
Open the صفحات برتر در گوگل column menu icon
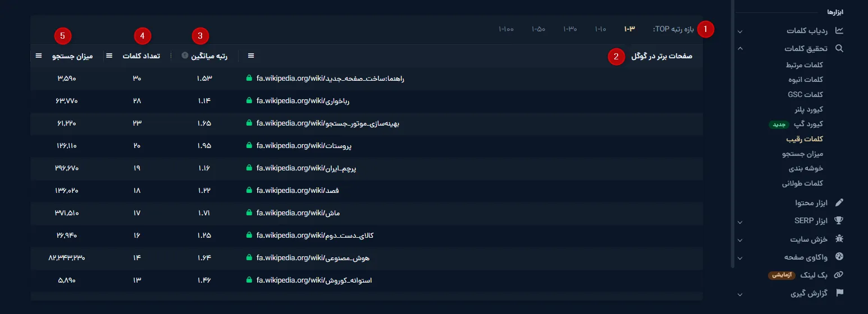[251, 56]
